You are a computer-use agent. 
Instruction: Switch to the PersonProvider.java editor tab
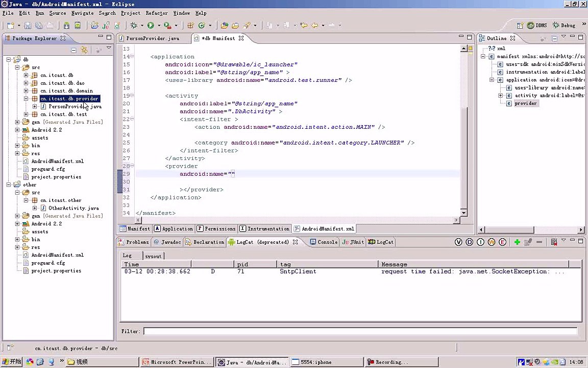tap(152, 38)
